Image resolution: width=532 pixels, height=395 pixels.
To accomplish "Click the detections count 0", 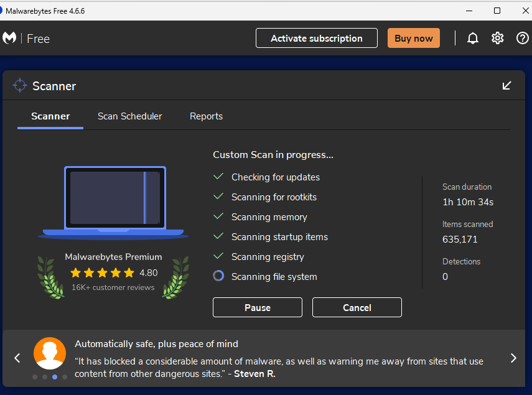I will [445, 277].
